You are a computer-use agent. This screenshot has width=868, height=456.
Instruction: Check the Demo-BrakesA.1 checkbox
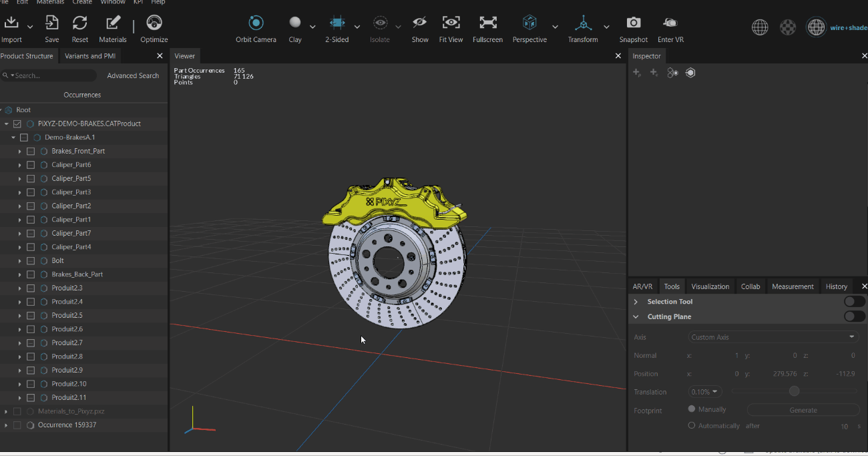tap(24, 138)
